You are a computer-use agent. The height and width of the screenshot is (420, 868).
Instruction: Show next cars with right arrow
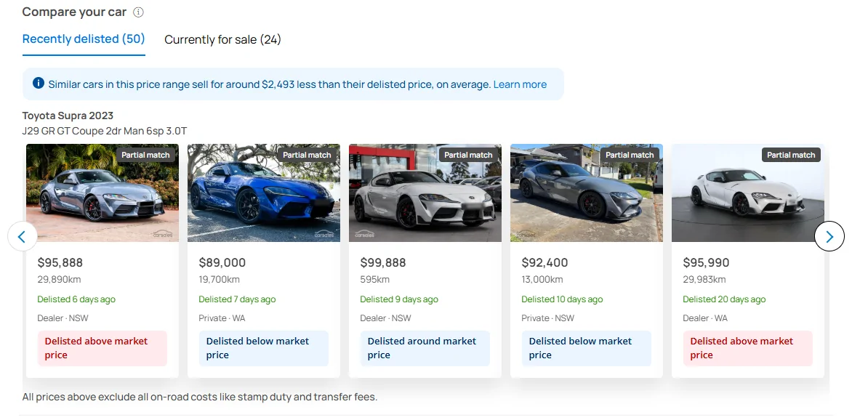pos(829,236)
